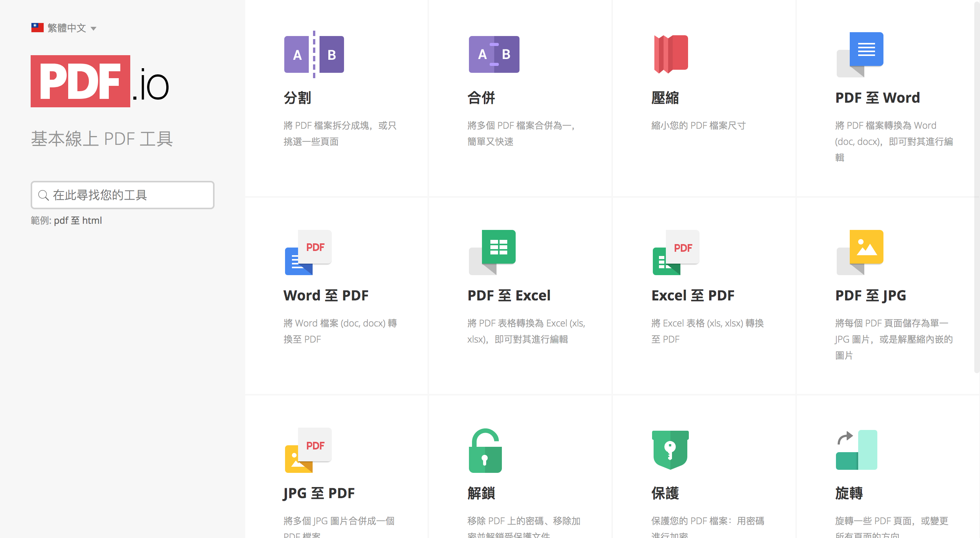
Task: Click the Word 至 PDF icon
Action: click(x=308, y=253)
